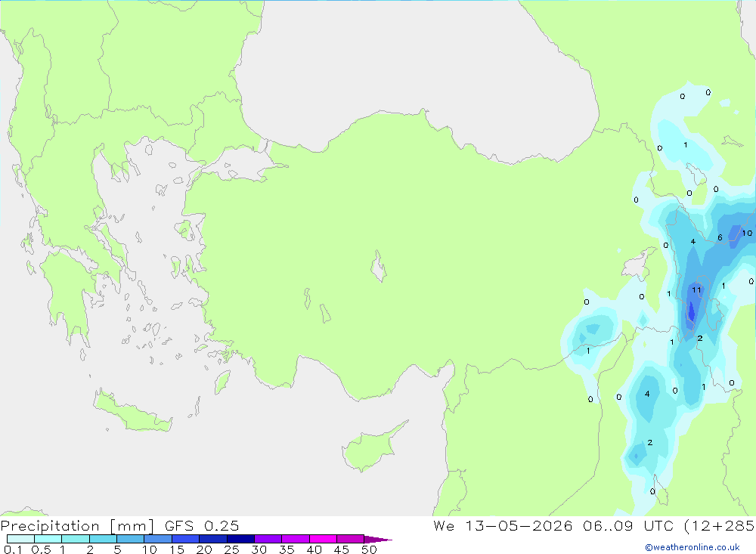Click the 'Precipitation [mm]' title text
The height and width of the screenshot is (554, 756).
[78, 525]
